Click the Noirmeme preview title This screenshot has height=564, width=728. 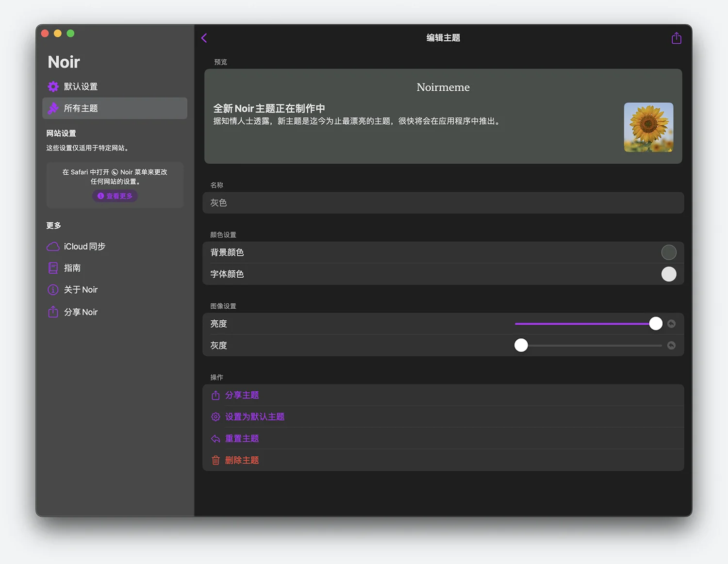point(443,87)
